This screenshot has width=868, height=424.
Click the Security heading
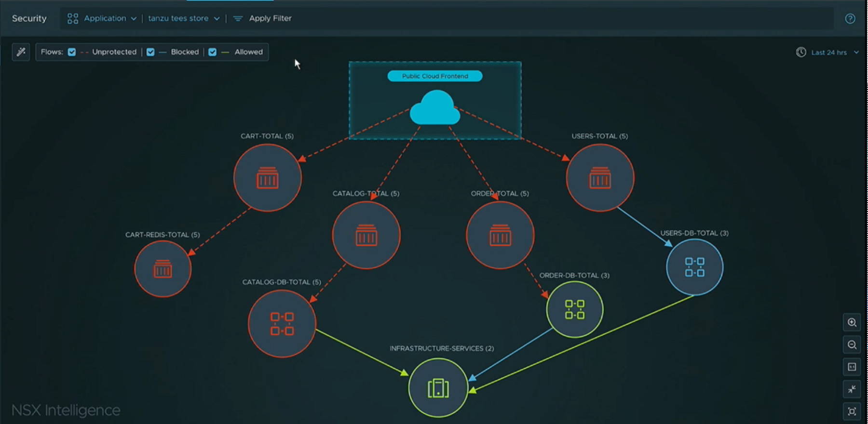29,18
